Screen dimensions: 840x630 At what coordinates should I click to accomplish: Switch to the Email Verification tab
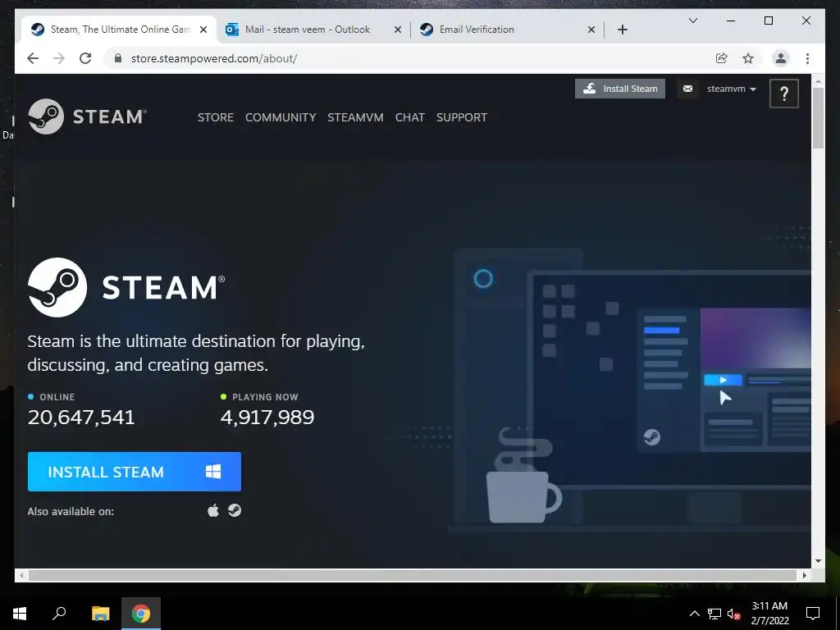[x=507, y=30]
